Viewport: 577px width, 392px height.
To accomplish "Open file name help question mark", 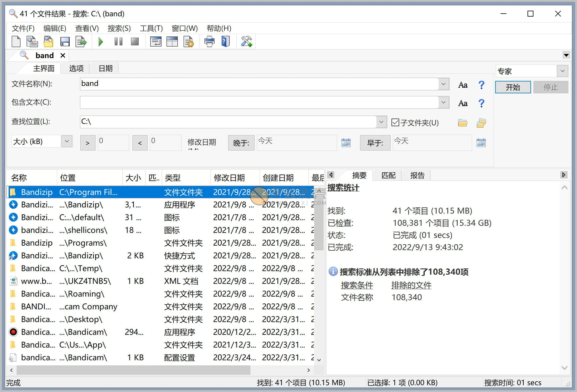I will [x=482, y=85].
